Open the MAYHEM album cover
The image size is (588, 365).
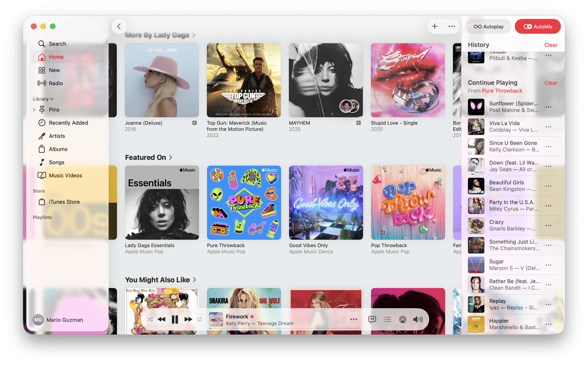coord(326,80)
